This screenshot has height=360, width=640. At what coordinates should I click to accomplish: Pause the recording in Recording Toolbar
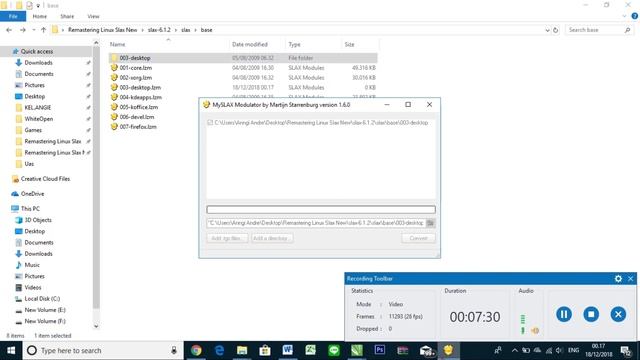click(x=564, y=314)
